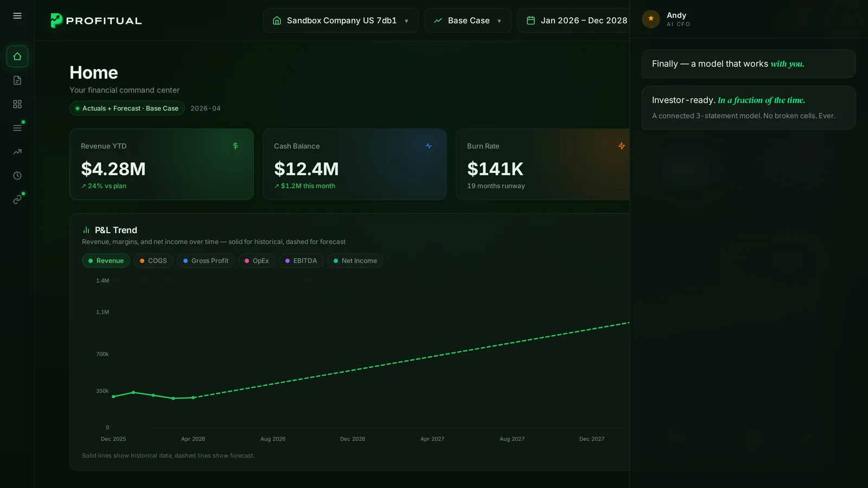Click the Apr 2026 data point on chart
Screen dimensions: 868x488
[x=193, y=397]
